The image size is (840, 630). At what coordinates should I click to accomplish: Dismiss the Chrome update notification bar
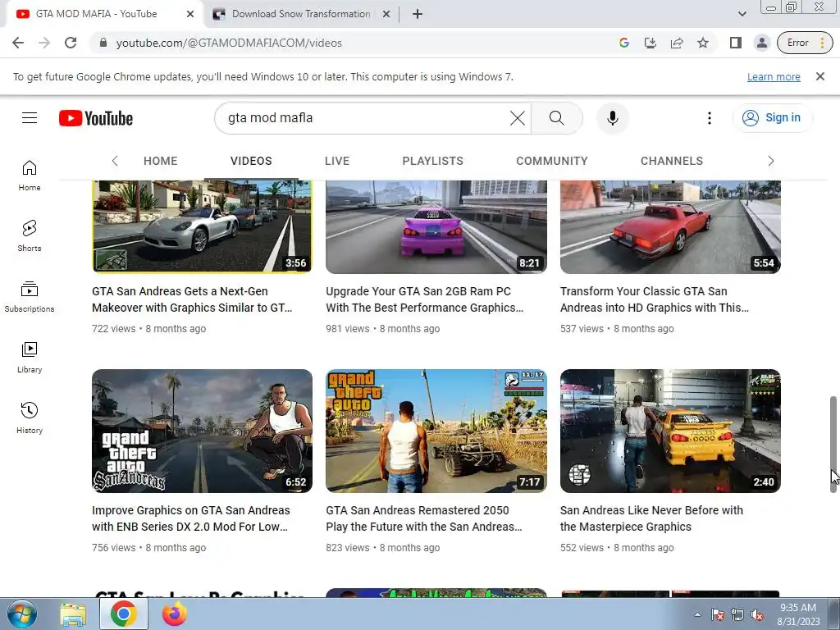click(x=820, y=76)
